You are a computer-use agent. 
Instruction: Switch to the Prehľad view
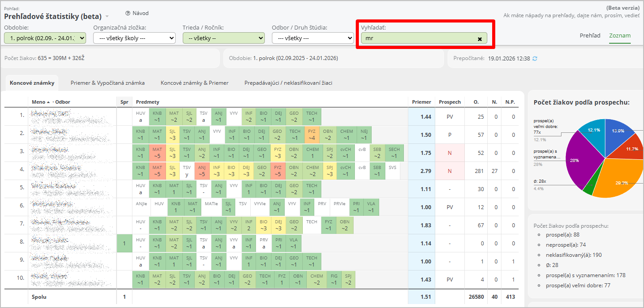tap(590, 36)
